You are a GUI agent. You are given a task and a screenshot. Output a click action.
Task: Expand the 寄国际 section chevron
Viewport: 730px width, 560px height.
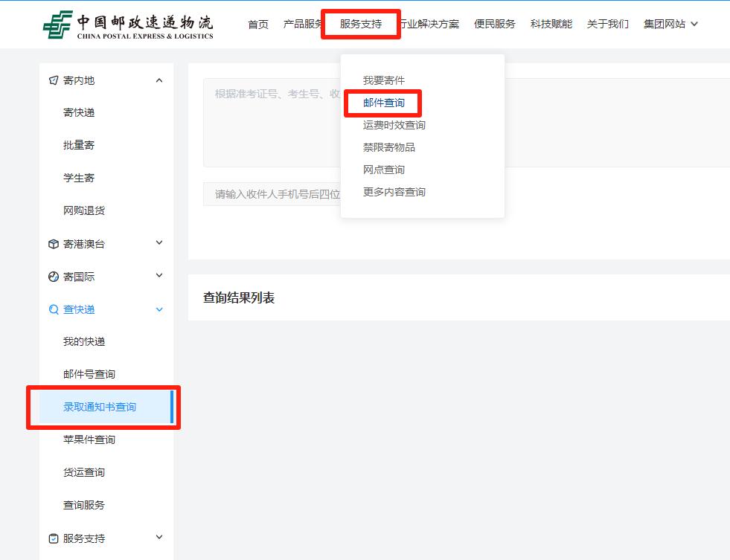coord(159,276)
